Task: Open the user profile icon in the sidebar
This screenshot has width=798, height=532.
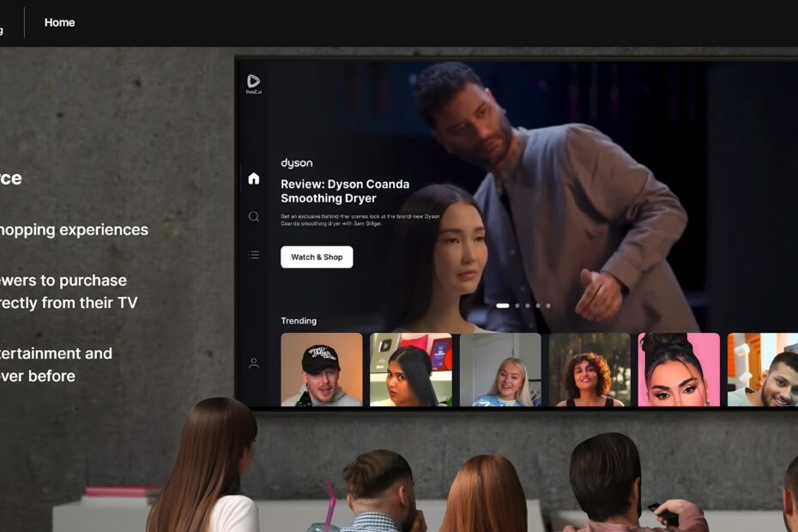Action: point(253,363)
